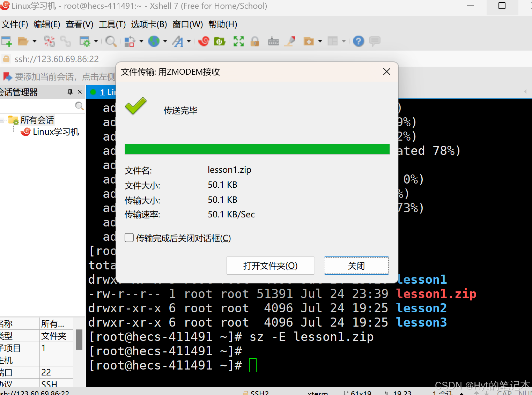Click the speech bubble feedback icon
532x395 pixels.
375,41
